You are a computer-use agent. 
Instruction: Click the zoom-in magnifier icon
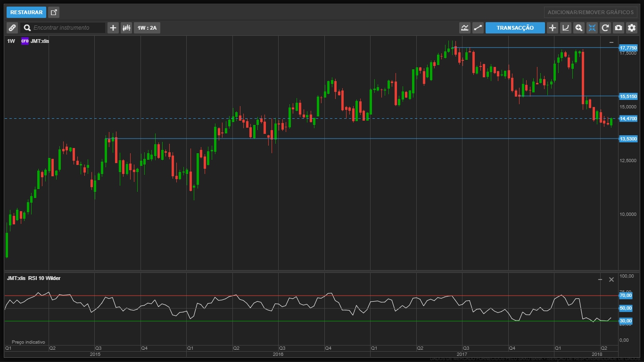pyautogui.click(x=579, y=28)
